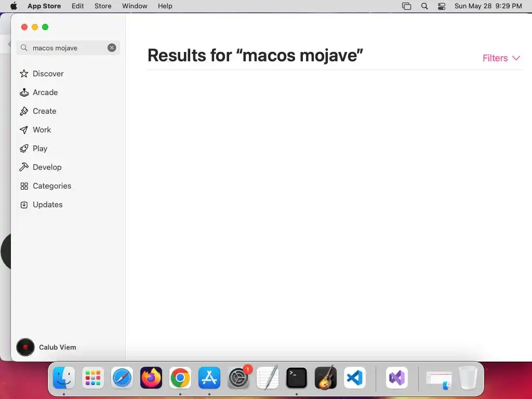Click the Calub Viem profile avatar

(x=25, y=347)
